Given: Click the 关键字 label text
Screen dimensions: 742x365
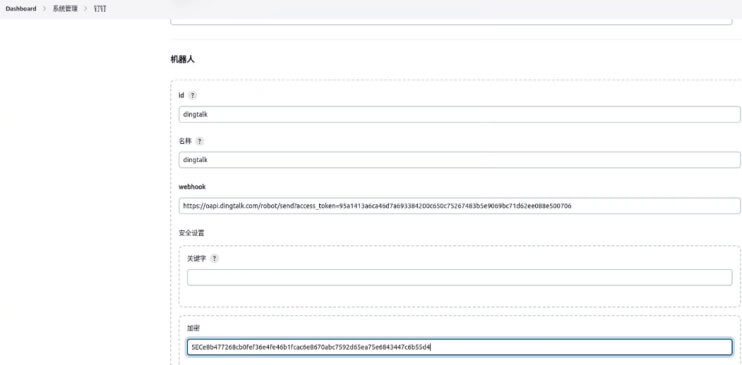Looking at the screenshot, I should pyautogui.click(x=197, y=258).
